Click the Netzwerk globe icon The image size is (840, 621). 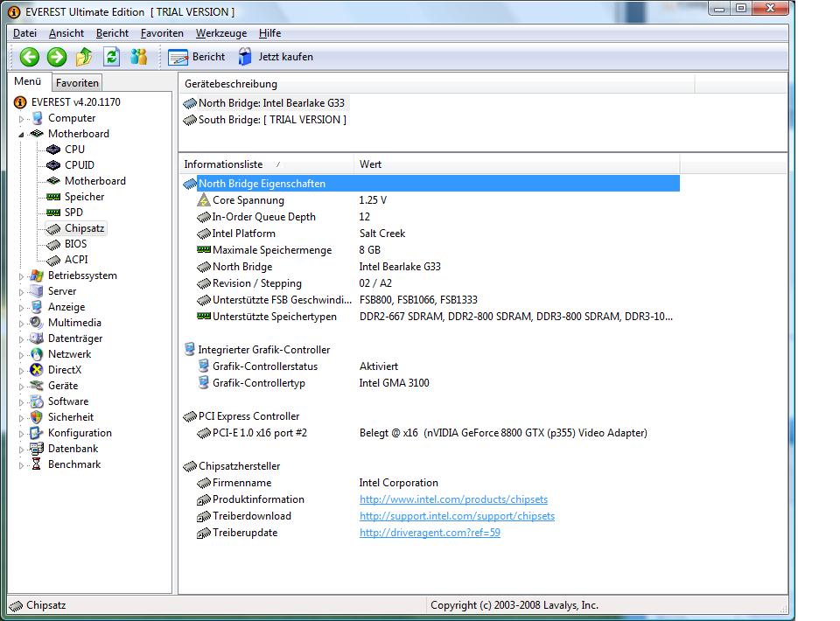click(x=37, y=354)
